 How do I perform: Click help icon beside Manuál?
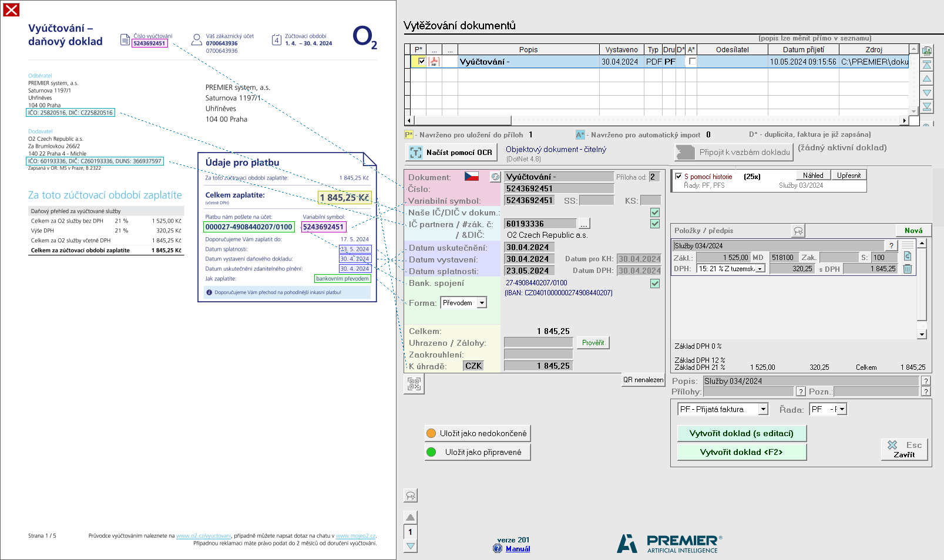498,548
